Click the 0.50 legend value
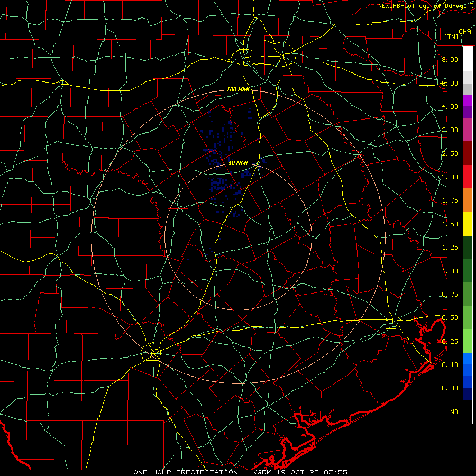Viewport: 476px width, 476px height. point(450,318)
